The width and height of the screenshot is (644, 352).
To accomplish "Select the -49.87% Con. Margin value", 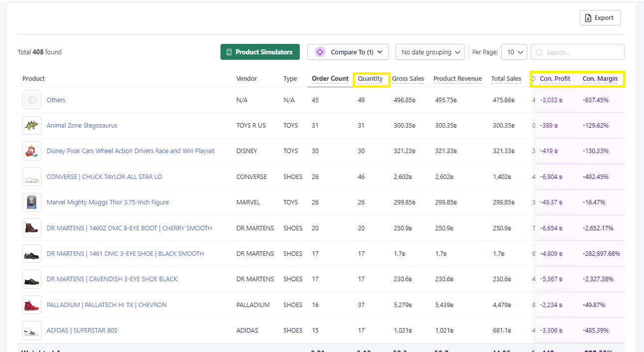I will (x=594, y=305).
